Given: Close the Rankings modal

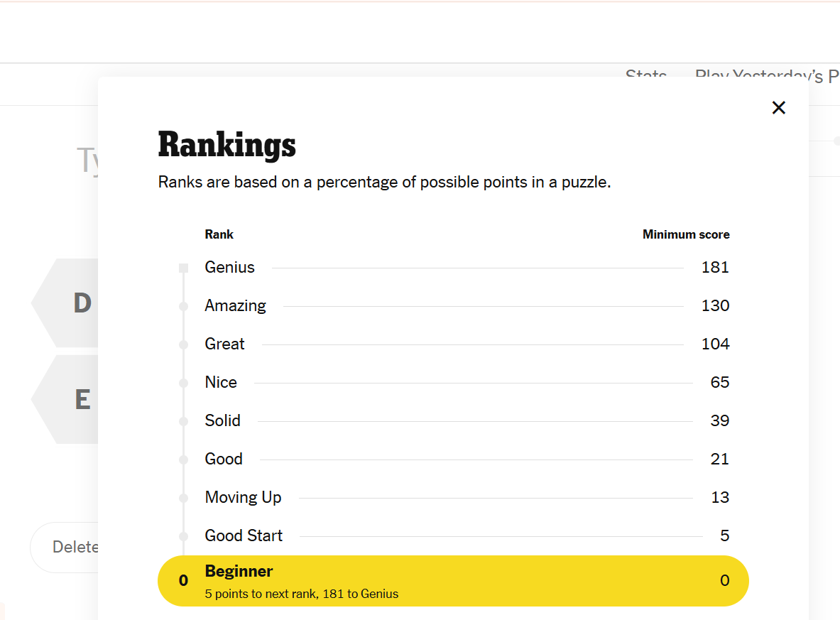Looking at the screenshot, I should click(x=778, y=107).
